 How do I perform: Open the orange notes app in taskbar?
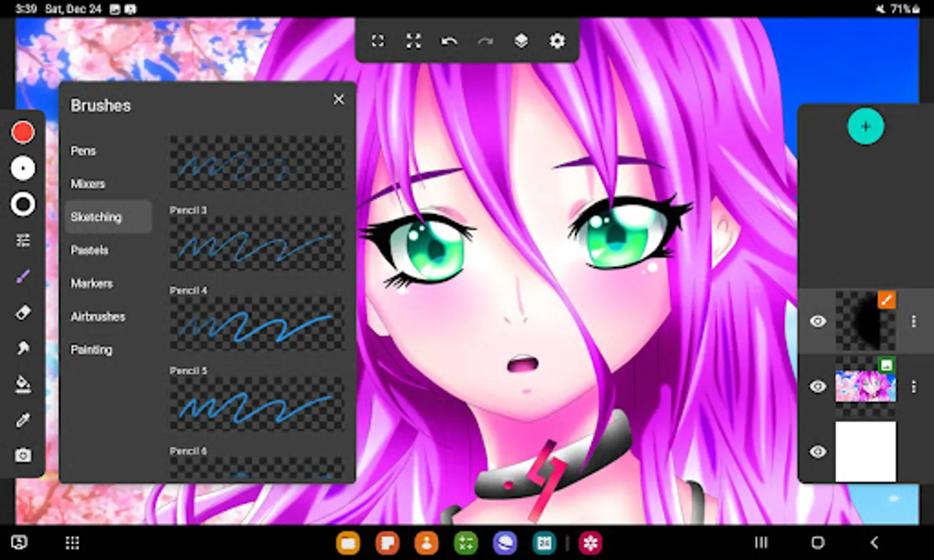coord(387,543)
